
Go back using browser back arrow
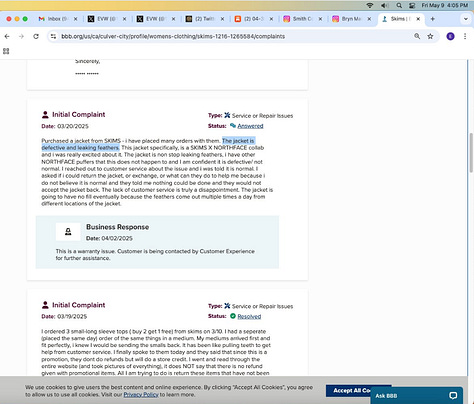tap(7, 36)
